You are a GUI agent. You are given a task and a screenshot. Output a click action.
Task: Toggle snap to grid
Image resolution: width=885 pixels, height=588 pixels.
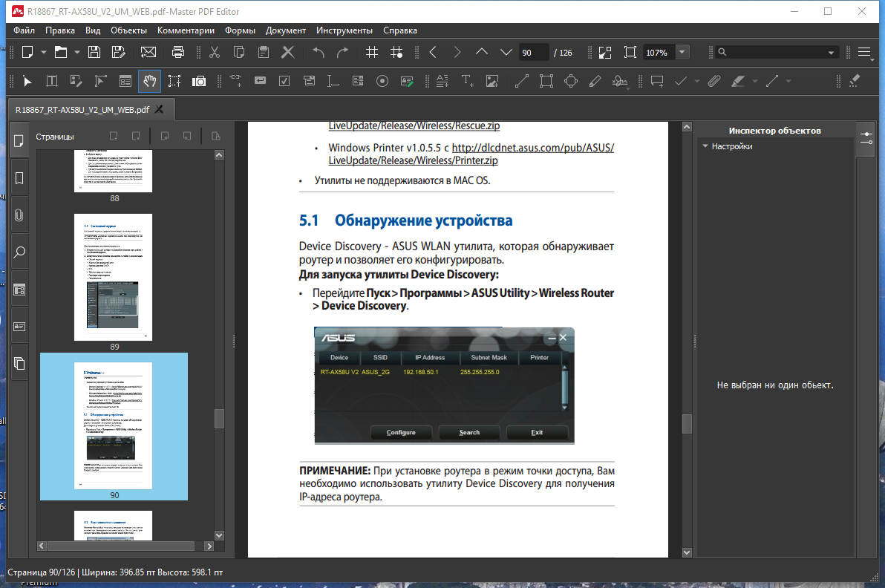pos(396,53)
